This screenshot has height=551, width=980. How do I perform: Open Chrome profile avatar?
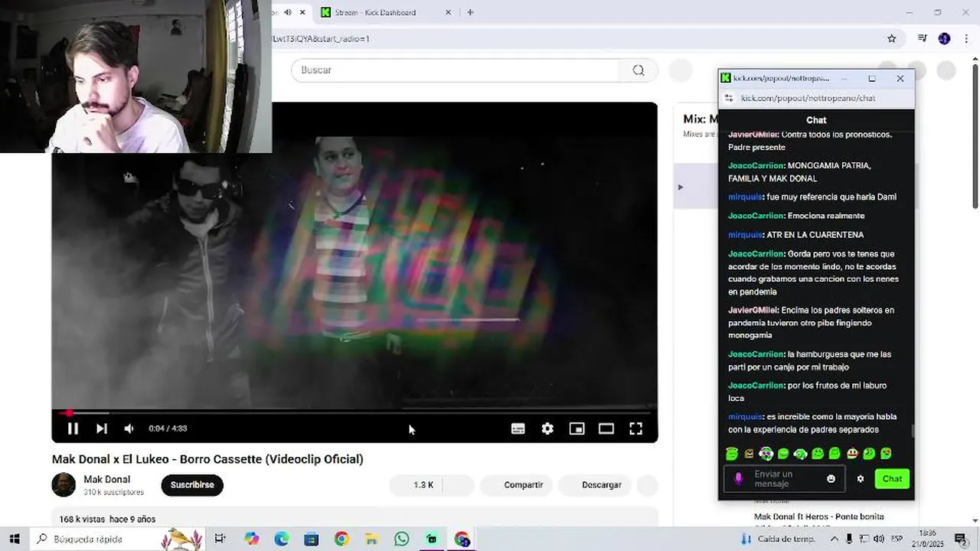(944, 38)
